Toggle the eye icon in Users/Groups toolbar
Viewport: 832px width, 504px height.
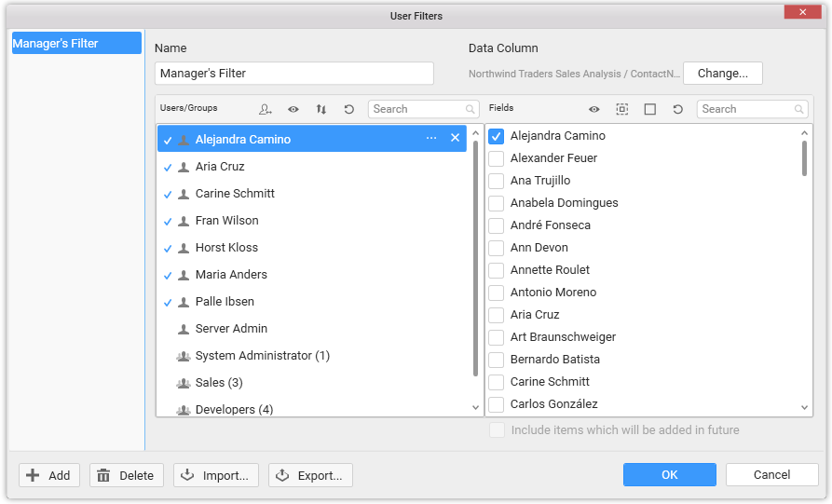pyautogui.click(x=293, y=109)
